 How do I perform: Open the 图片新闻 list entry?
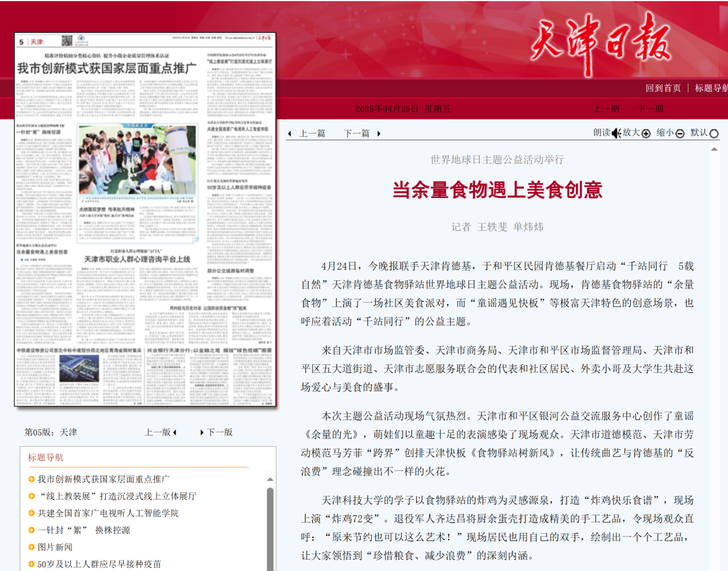click(x=55, y=547)
